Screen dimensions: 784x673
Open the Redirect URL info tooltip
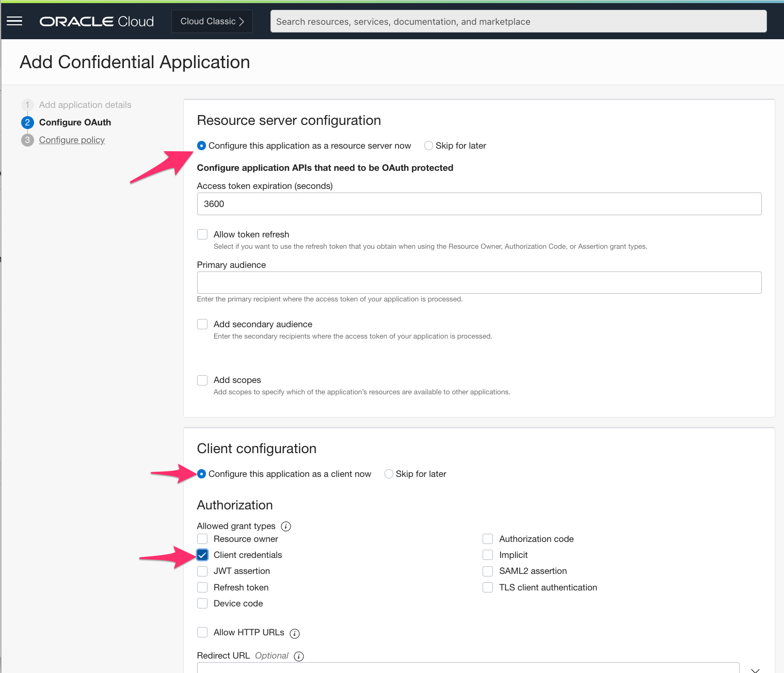[x=298, y=656]
